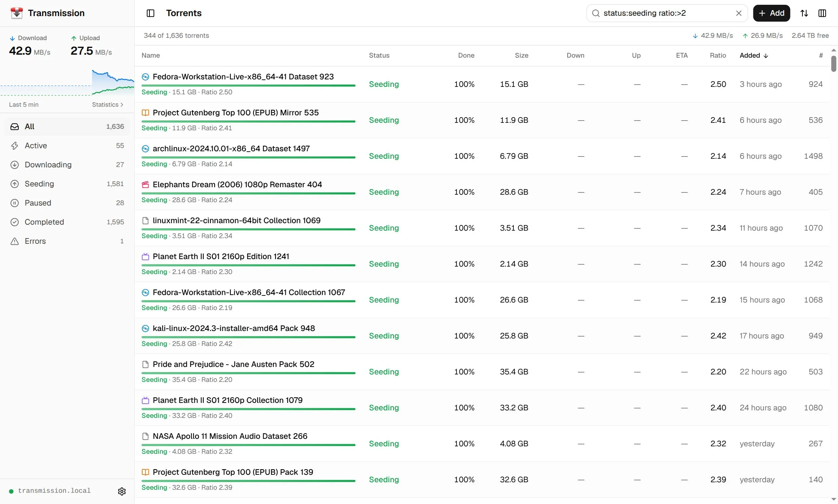Click the vertical scrollbar thumb

(x=834, y=64)
